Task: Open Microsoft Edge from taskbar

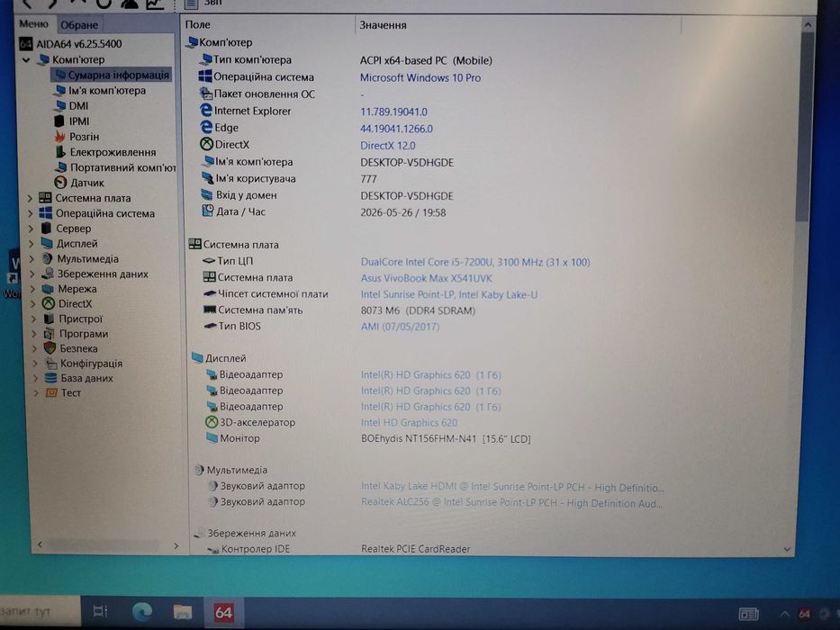Action: [x=142, y=612]
